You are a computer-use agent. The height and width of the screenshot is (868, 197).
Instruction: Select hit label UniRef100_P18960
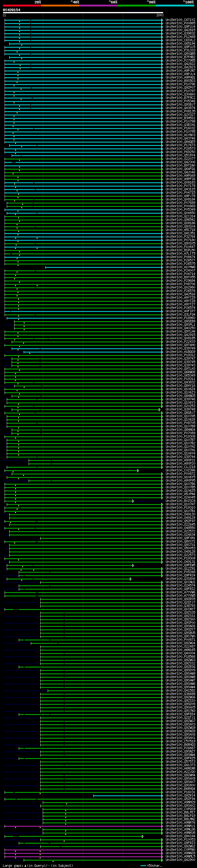(x=180, y=318)
